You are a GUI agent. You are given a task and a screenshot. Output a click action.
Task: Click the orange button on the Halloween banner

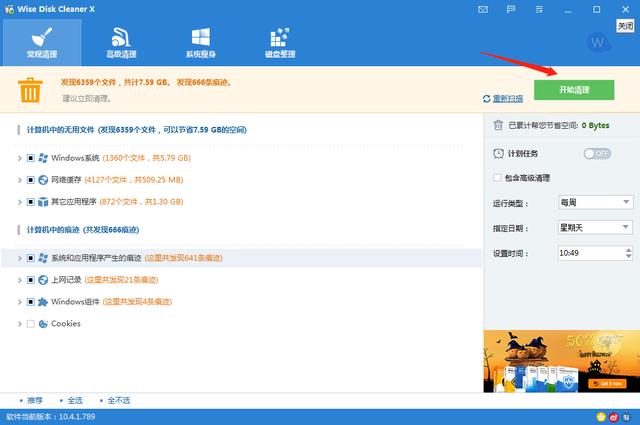607,383
